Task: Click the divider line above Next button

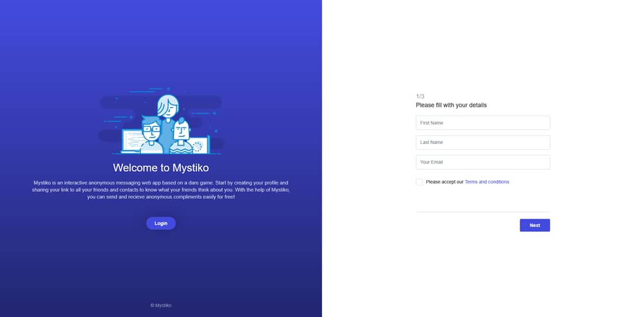Action: [x=482, y=212]
